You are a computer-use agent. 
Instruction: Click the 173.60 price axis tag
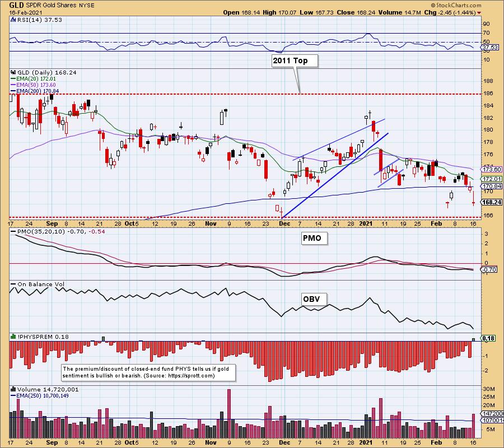[492, 169]
